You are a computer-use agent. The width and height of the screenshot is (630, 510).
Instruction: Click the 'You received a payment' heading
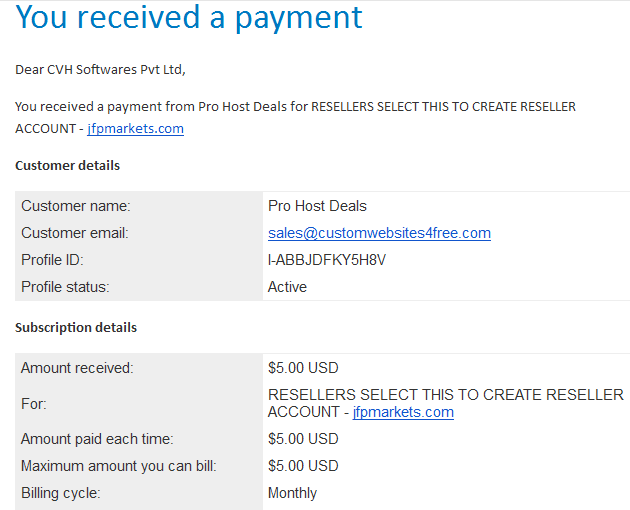pos(189,17)
